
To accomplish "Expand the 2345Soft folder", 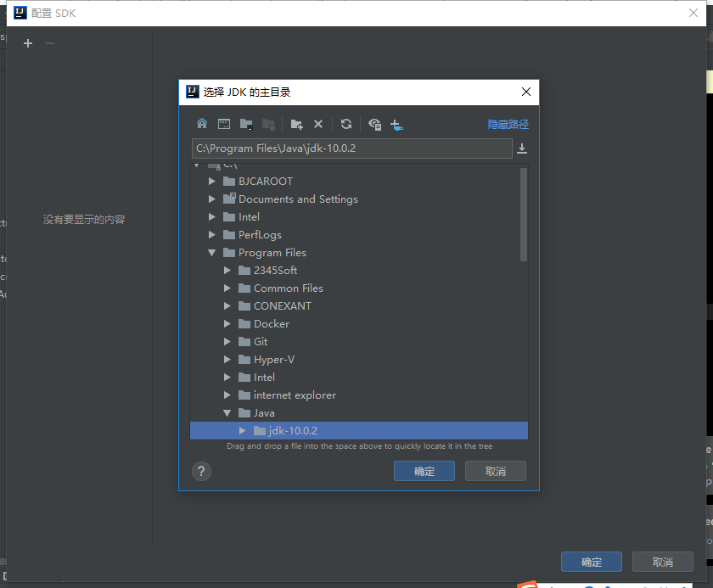I will (227, 271).
